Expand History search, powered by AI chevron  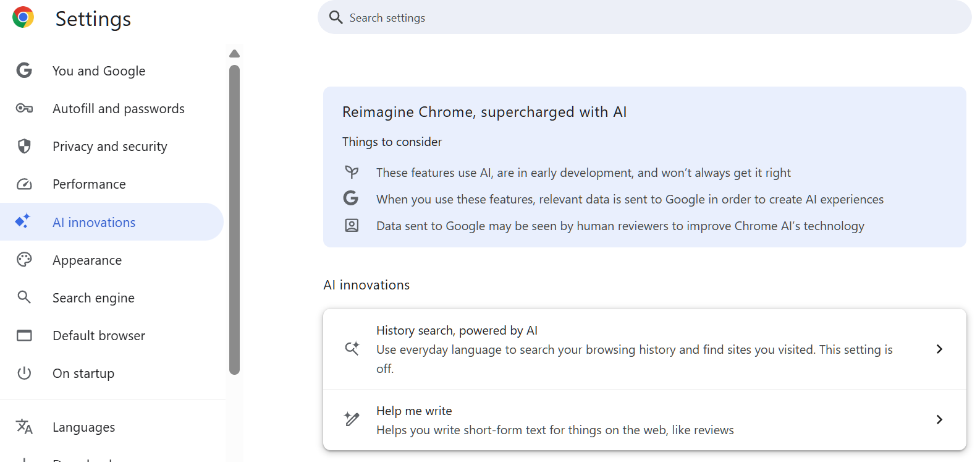(939, 349)
